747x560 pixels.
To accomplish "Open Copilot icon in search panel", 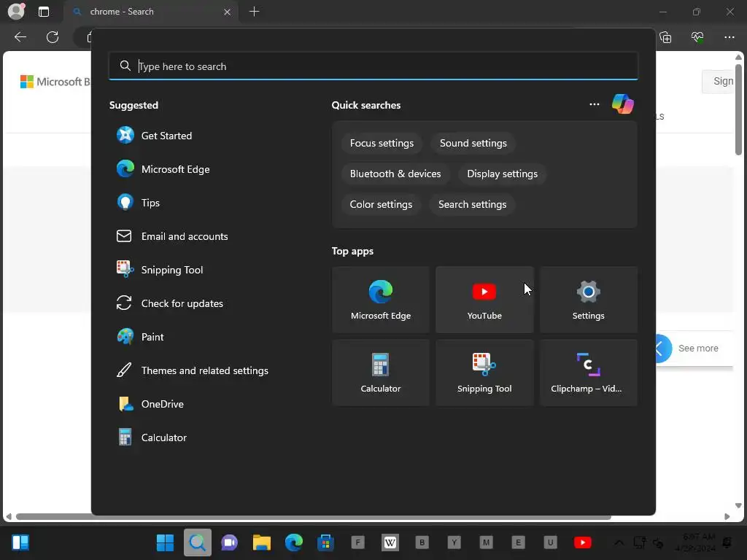I will click(623, 104).
